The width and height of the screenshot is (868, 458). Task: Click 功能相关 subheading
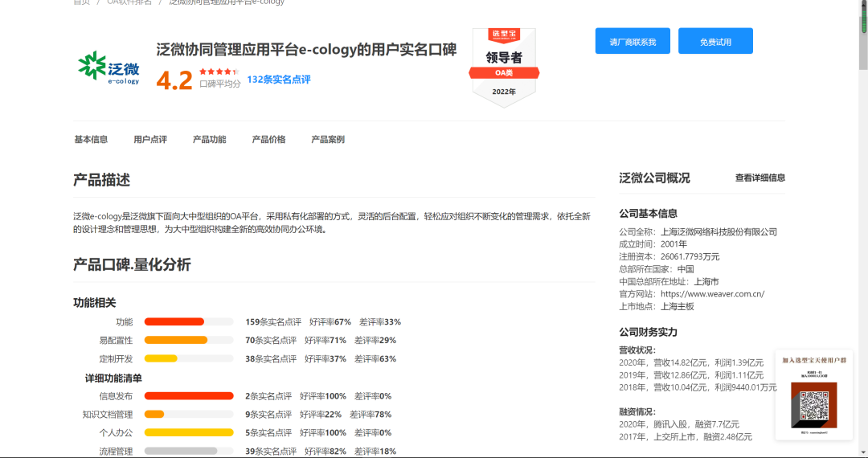pyautogui.click(x=95, y=303)
